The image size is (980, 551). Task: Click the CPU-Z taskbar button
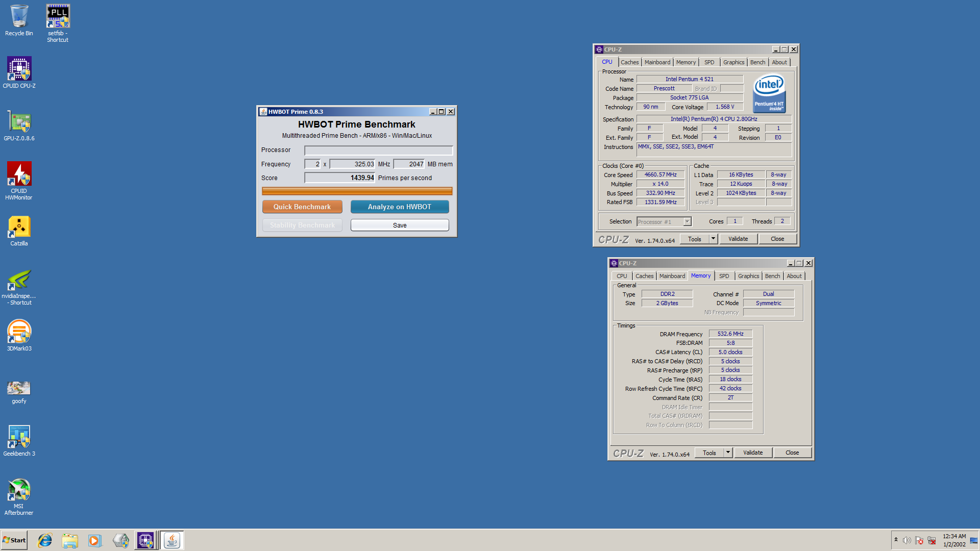(145, 540)
